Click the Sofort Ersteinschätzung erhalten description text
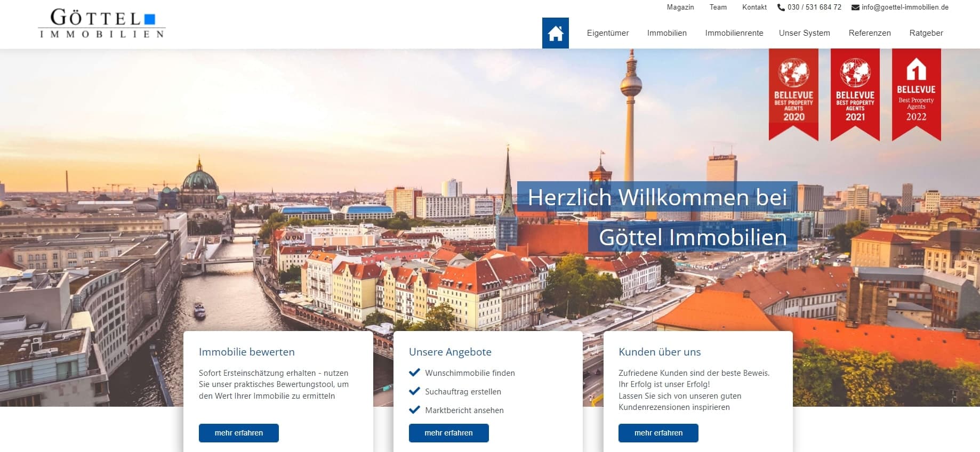Image resolution: width=980 pixels, height=452 pixels. [x=274, y=384]
